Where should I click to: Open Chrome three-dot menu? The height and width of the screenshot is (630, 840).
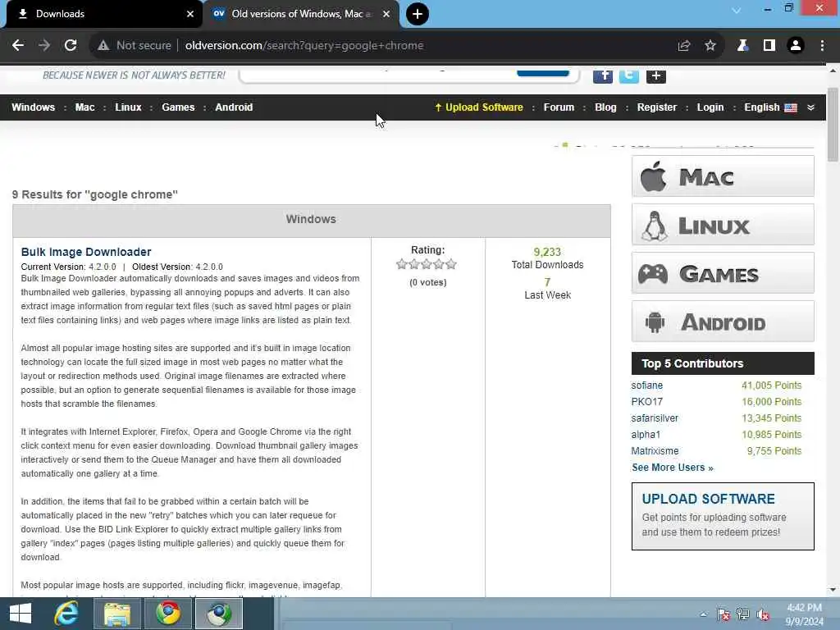coord(822,46)
